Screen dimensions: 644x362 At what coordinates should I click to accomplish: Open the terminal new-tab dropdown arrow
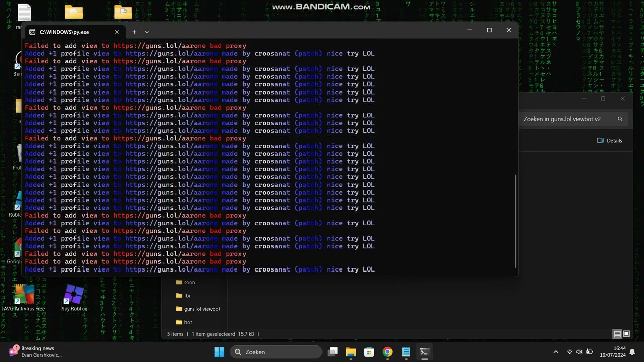147,32
